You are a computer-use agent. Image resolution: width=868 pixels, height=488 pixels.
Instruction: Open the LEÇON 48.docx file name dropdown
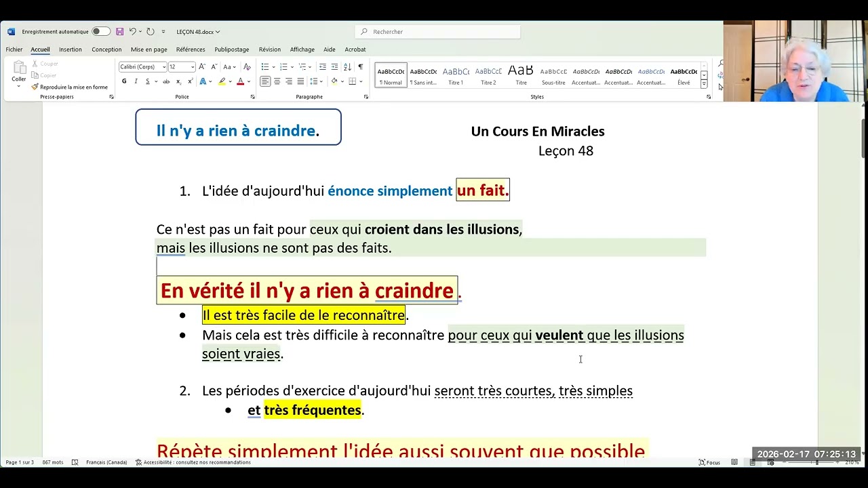point(198,31)
